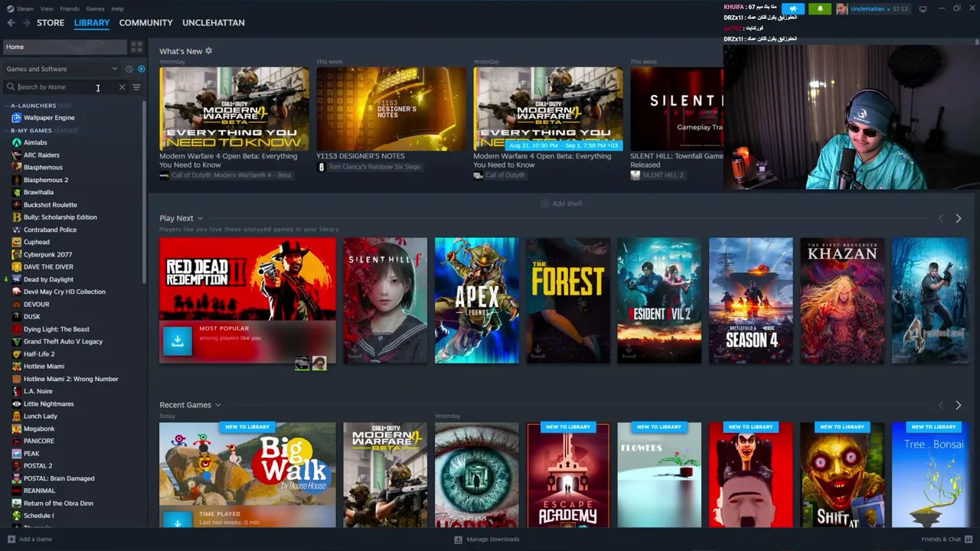The image size is (980, 551).
Task: Click Add shelf plus icon
Action: [x=545, y=204]
